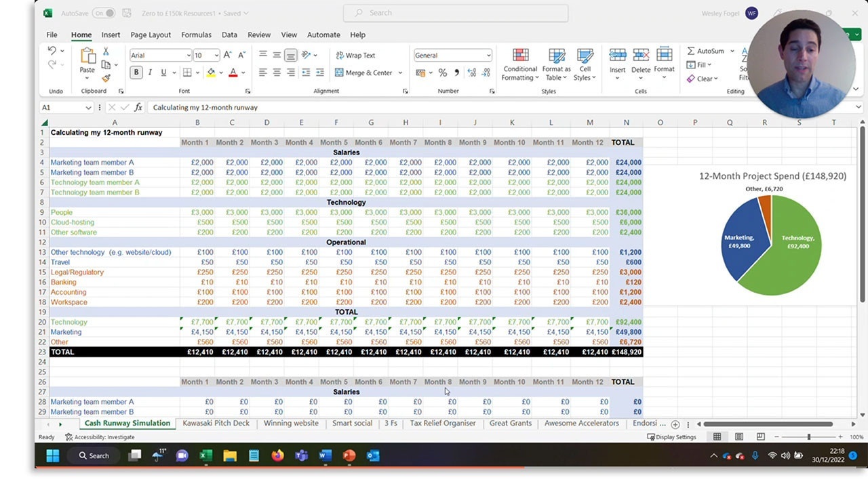Decrease font size with the smaller A
This screenshot has height=488, width=868.
[242, 55]
